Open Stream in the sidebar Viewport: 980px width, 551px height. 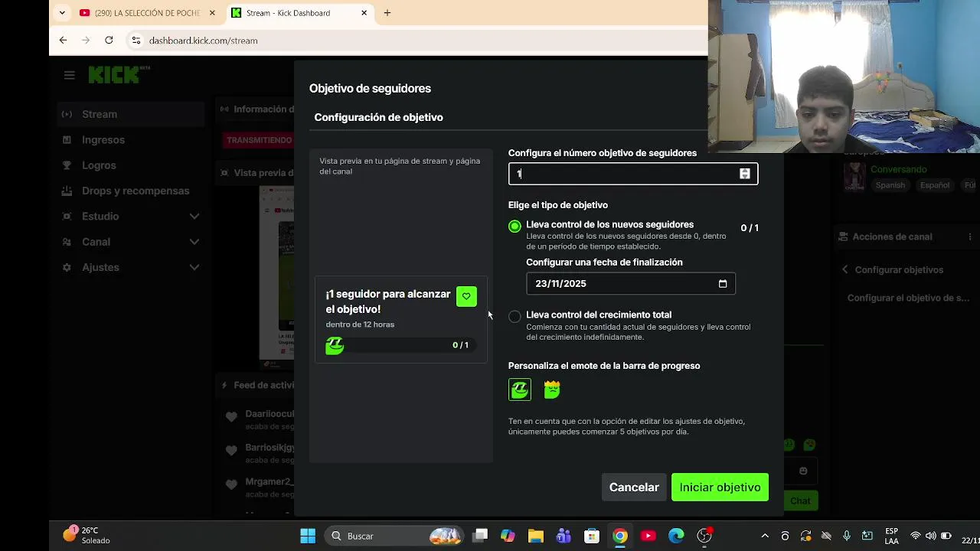point(130,114)
